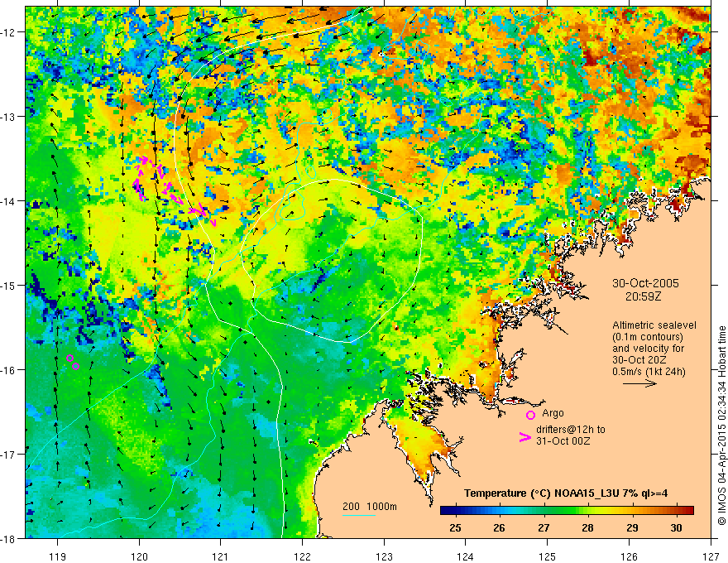Viewport: 728px width, 563px height.
Task: Click longitude axis label '126'
Action: pyautogui.click(x=629, y=556)
